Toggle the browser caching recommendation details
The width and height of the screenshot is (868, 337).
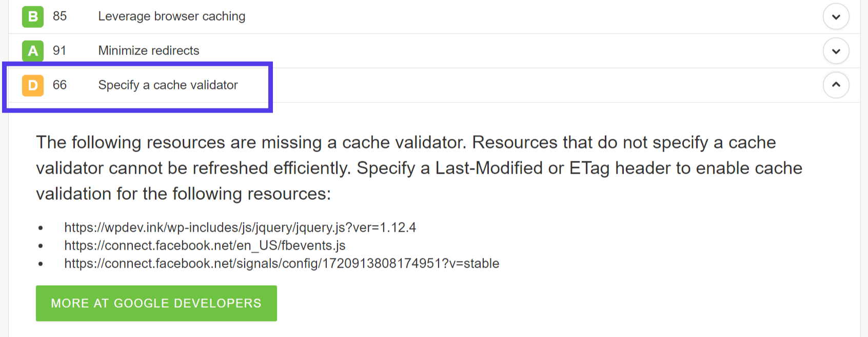pyautogui.click(x=836, y=16)
